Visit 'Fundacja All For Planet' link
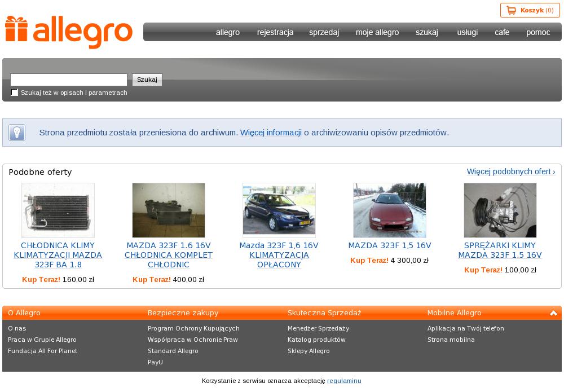564x392 pixels. (42, 351)
